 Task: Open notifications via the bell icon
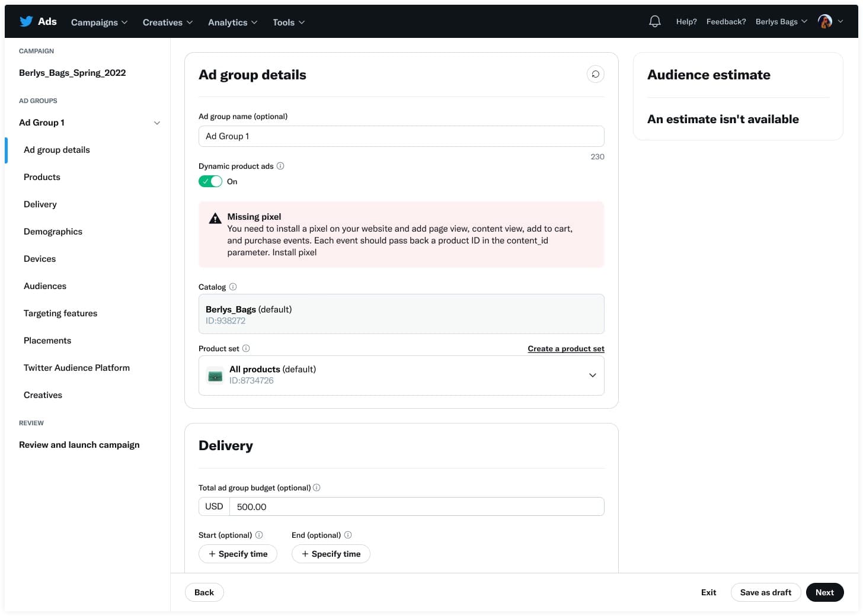(654, 21)
